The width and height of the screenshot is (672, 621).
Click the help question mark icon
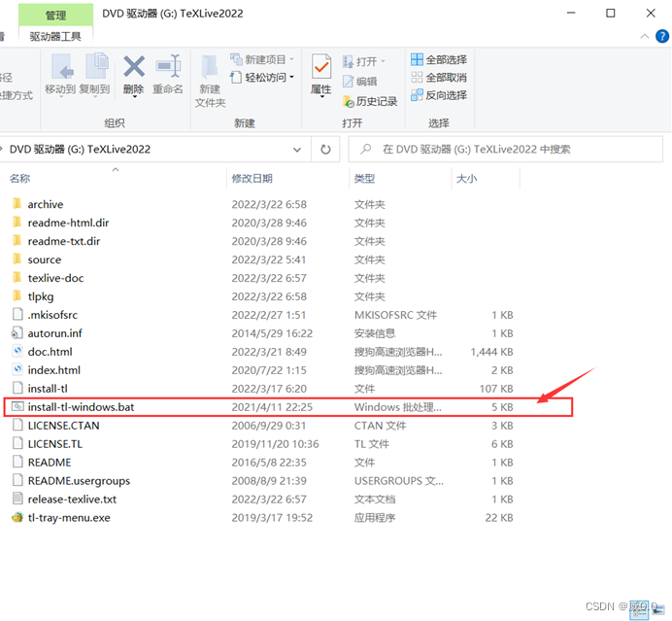(x=662, y=36)
